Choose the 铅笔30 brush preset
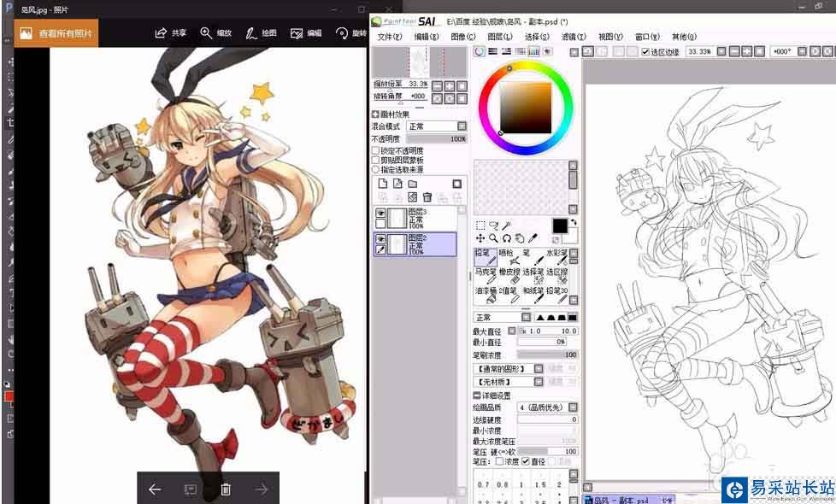This screenshot has height=504, width=836. click(x=556, y=295)
